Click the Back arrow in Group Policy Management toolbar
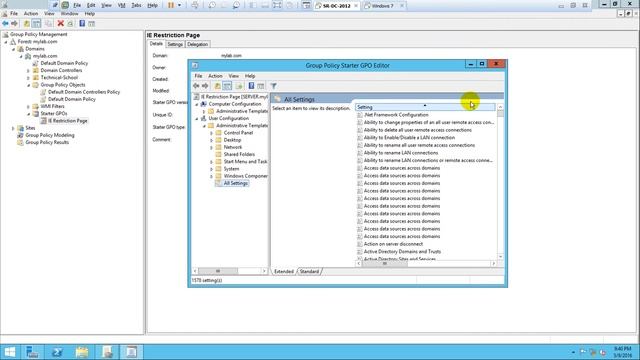This screenshot has width=640, height=360. [x=5, y=24]
